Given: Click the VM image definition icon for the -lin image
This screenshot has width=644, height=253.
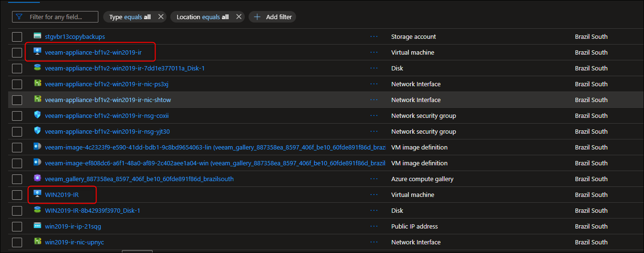Looking at the screenshot, I should click(37, 147).
